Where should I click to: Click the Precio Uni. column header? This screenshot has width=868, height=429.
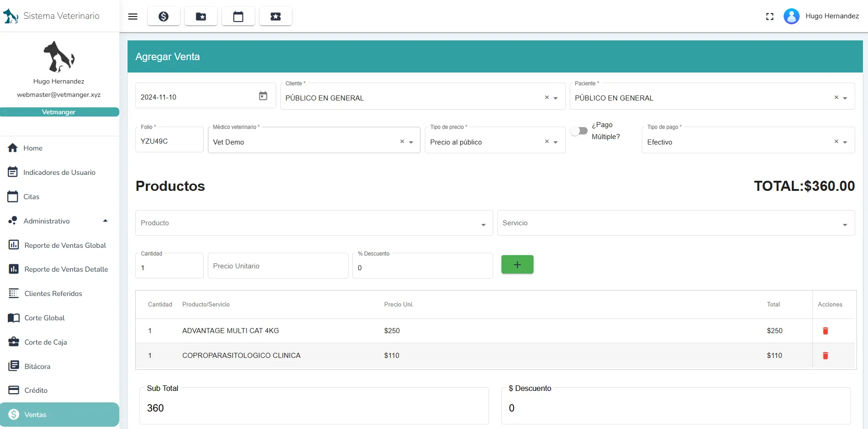399,305
